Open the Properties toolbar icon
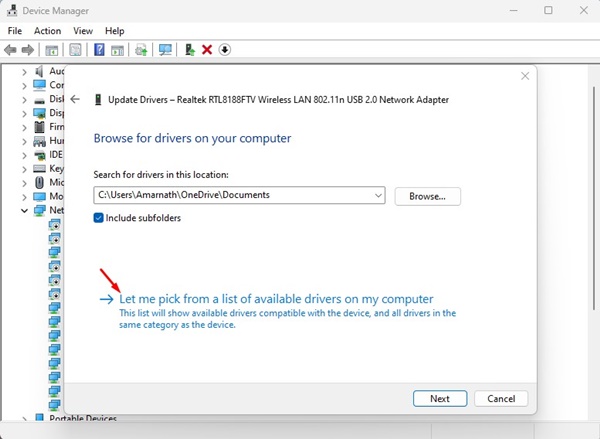600x439 pixels. (75, 50)
